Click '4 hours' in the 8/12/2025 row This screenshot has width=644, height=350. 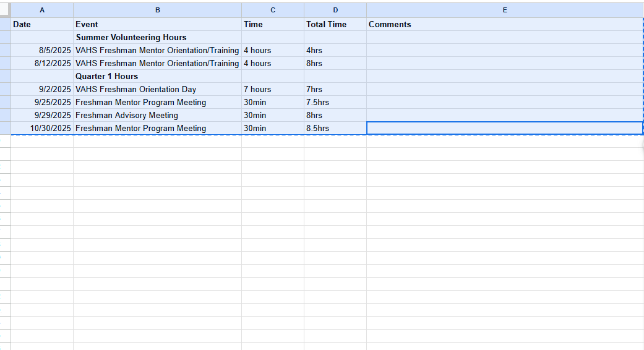[x=273, y=63]
